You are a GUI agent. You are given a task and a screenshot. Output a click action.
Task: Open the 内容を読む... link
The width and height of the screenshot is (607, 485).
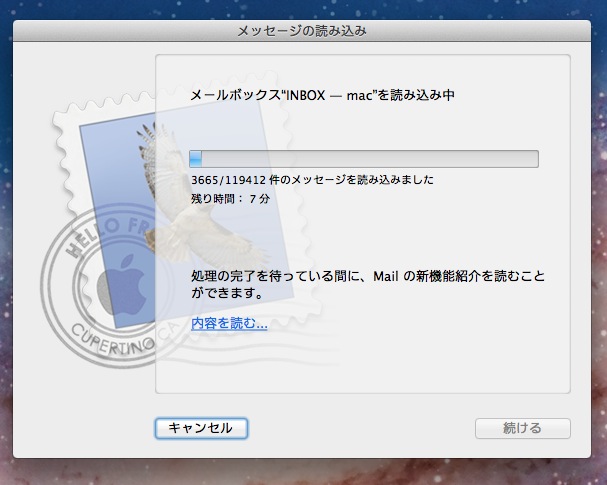(229, 323)
